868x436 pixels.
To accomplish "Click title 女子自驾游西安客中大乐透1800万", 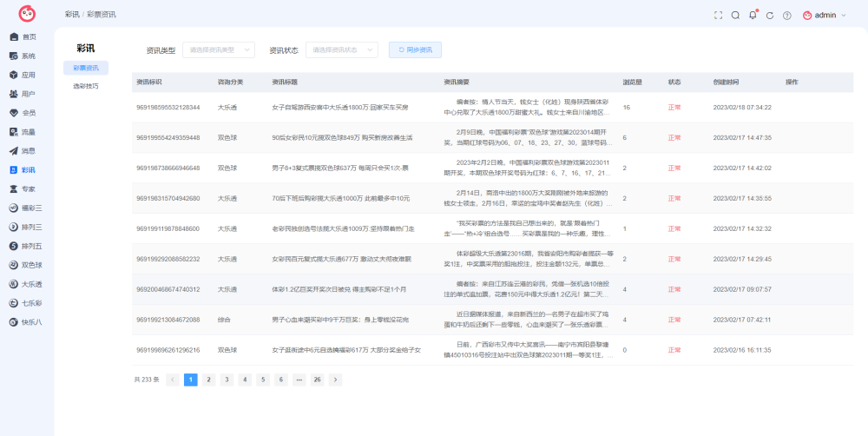I will tap(340, 108).
